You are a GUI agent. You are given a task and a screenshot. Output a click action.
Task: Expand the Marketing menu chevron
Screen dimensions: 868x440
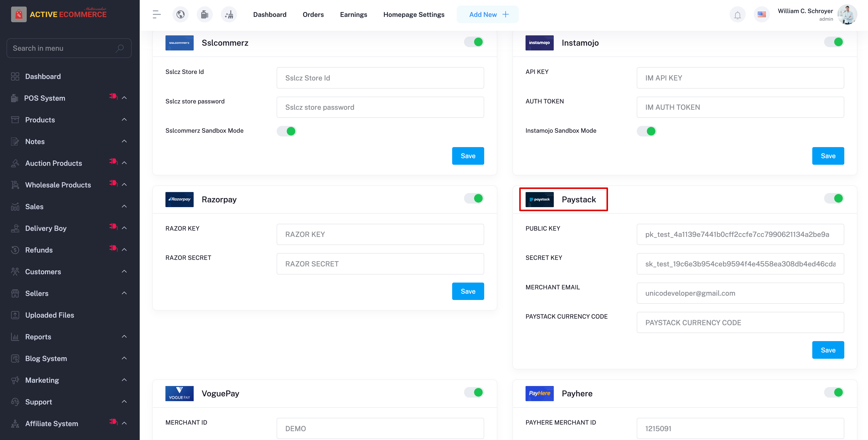click(124, 380)
